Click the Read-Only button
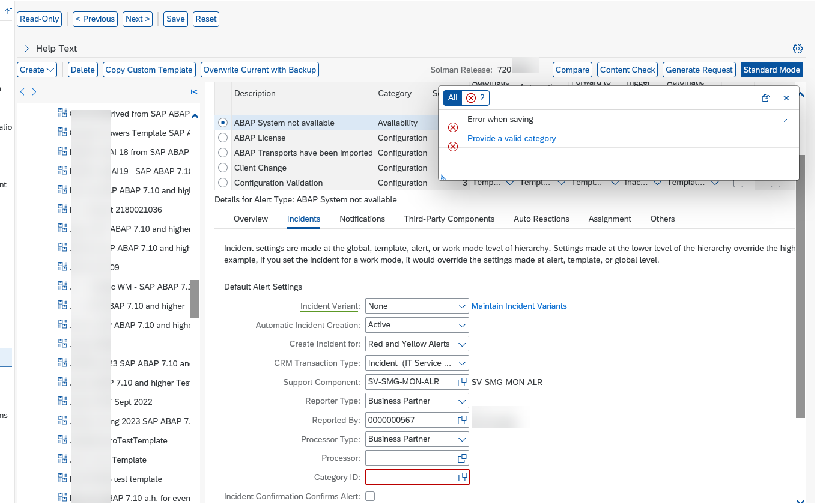 40,19
